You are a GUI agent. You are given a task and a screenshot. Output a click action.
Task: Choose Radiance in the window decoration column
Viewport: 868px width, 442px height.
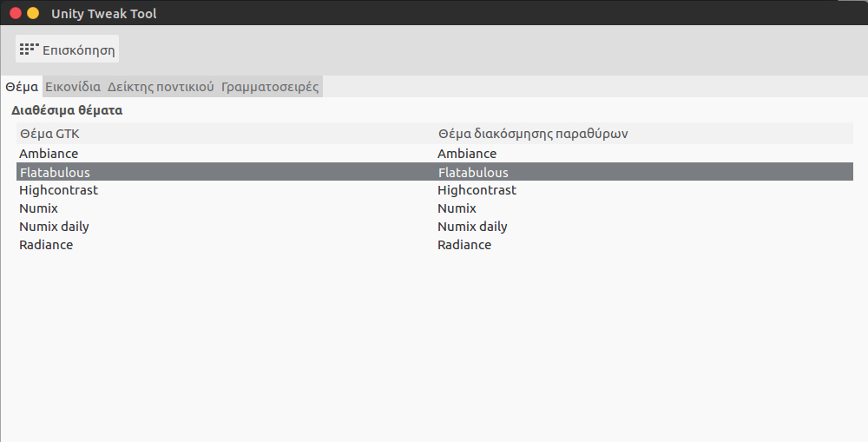[x=464, y=245]
